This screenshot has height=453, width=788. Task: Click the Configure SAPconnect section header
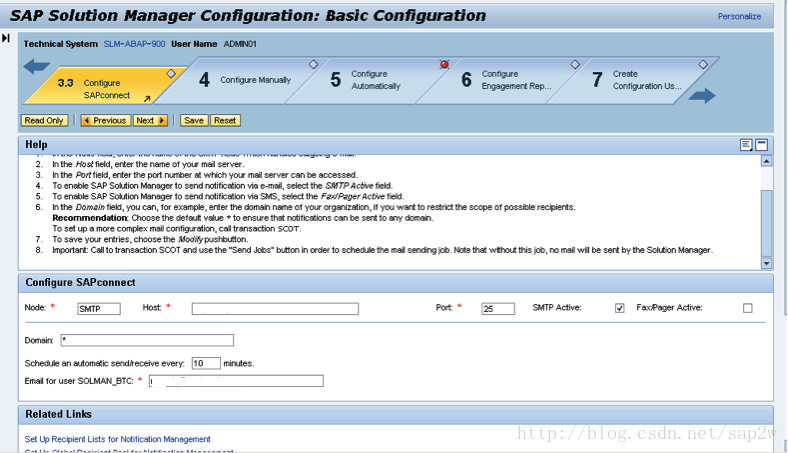click(396, 283)
